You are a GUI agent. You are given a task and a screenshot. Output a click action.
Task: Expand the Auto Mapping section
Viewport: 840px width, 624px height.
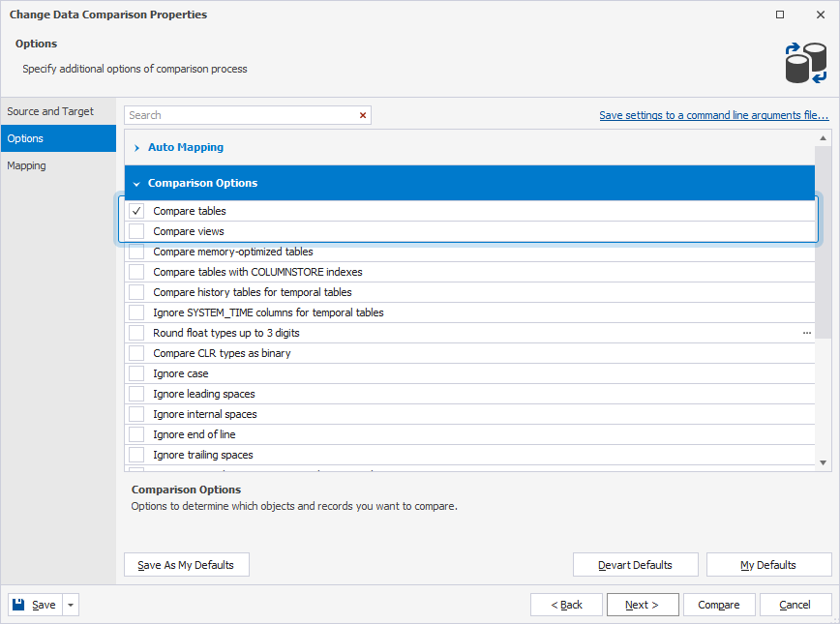pyautogui.click(x=135, y=147)
